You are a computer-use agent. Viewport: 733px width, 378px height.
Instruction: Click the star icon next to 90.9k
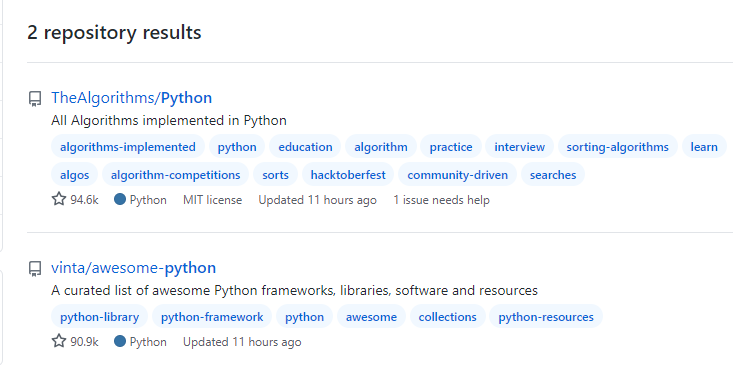(x=58, y=341)
